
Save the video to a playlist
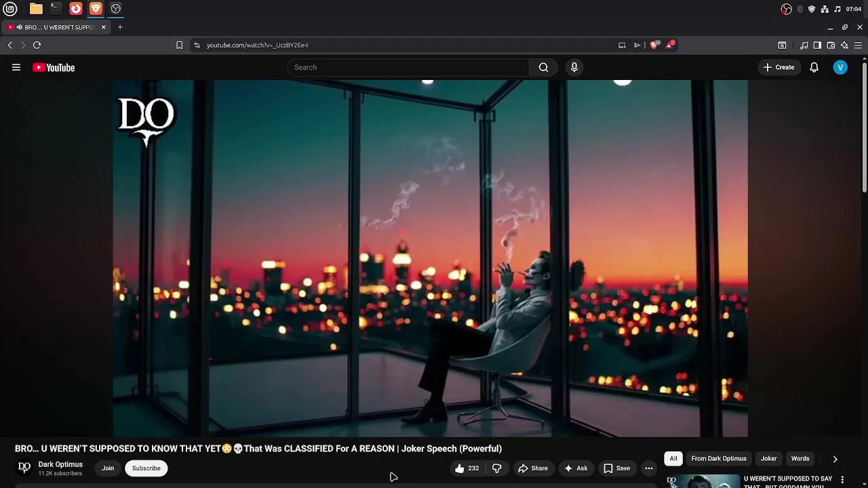[617, 468]
